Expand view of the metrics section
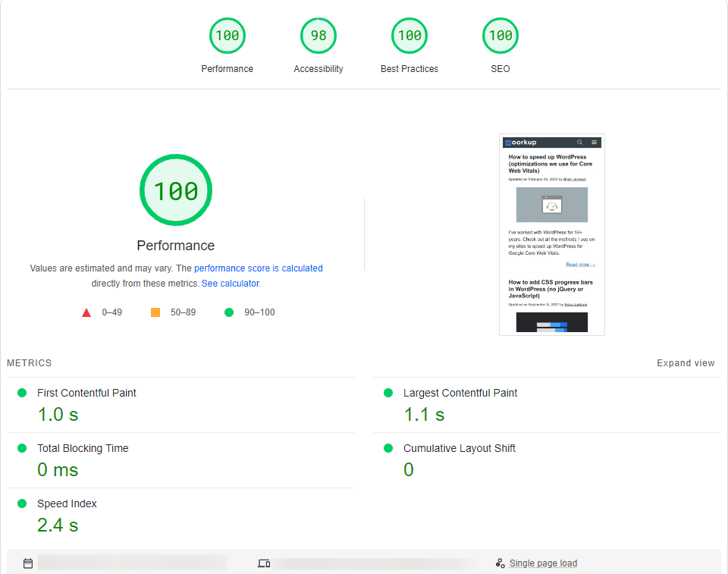The height and width of the screenshot is (574, 728). pyautogui.click(x=686, y=363)
